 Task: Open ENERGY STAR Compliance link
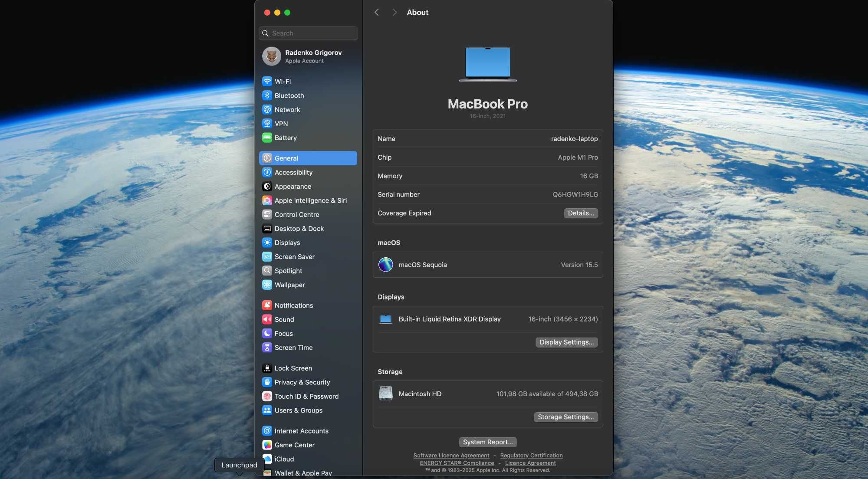click(457, 463)
